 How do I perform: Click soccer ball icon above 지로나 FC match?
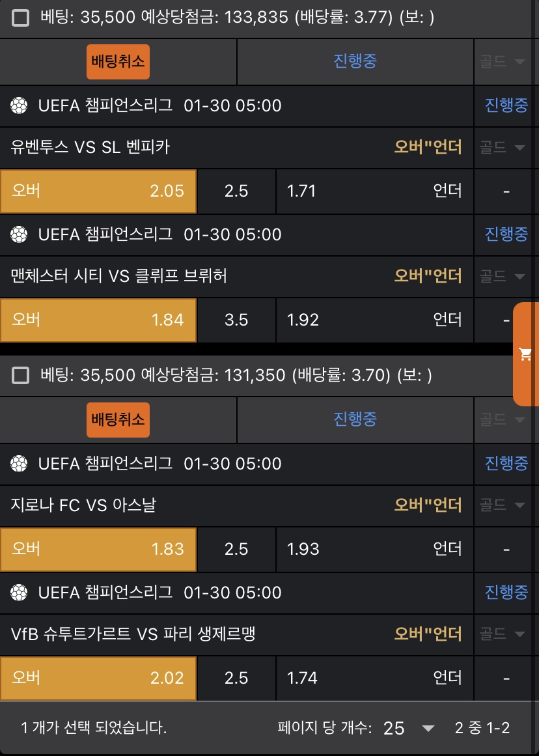pos(20,464)
